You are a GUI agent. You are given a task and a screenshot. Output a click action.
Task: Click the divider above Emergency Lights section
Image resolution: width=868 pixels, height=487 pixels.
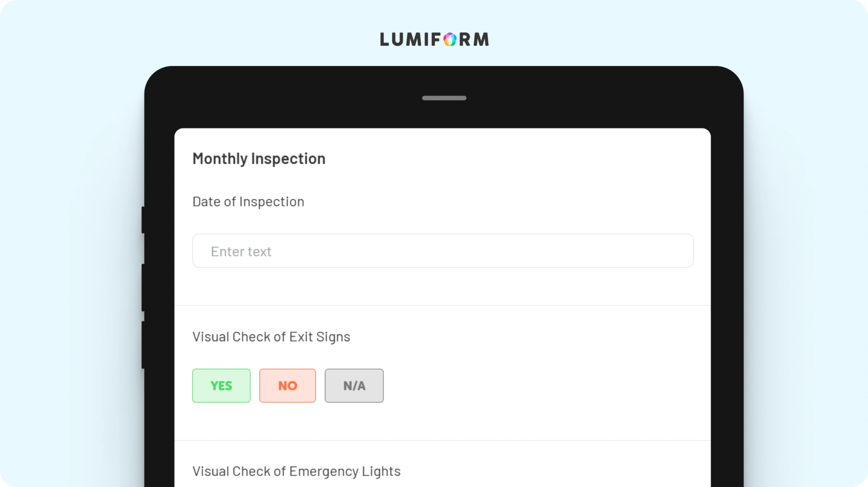point(442,440)
